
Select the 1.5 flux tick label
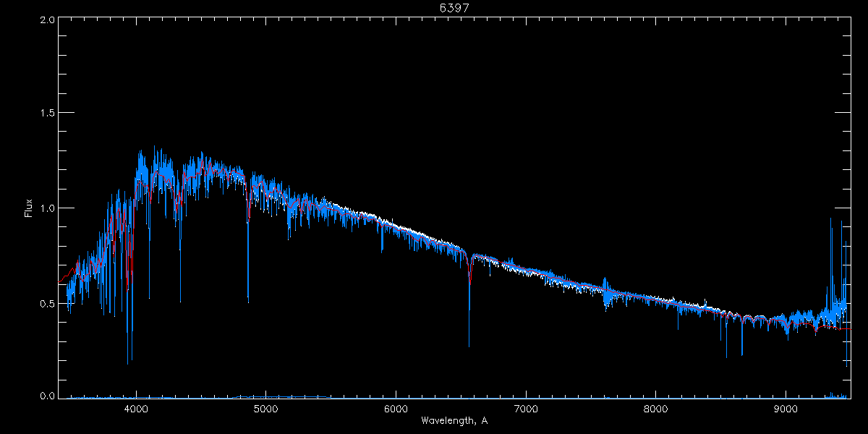47,114
